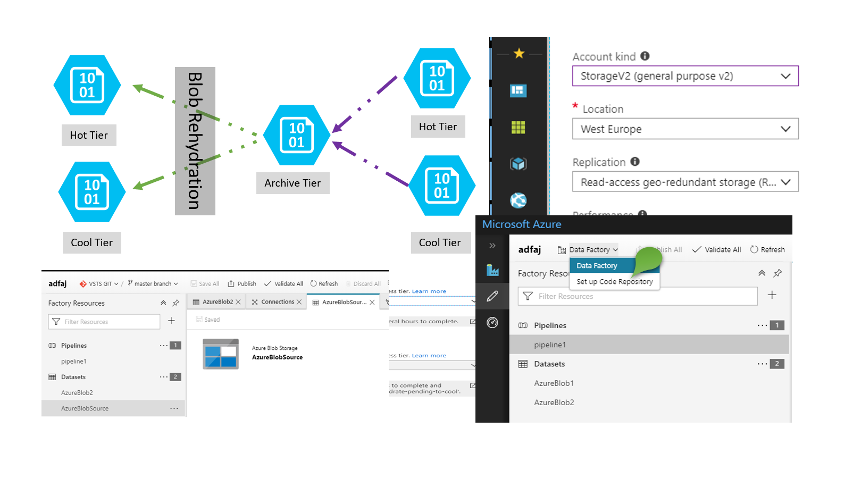Click the plus icon to add a factory resource
This screenshot has height=504, width=861.
pos(772,296)
